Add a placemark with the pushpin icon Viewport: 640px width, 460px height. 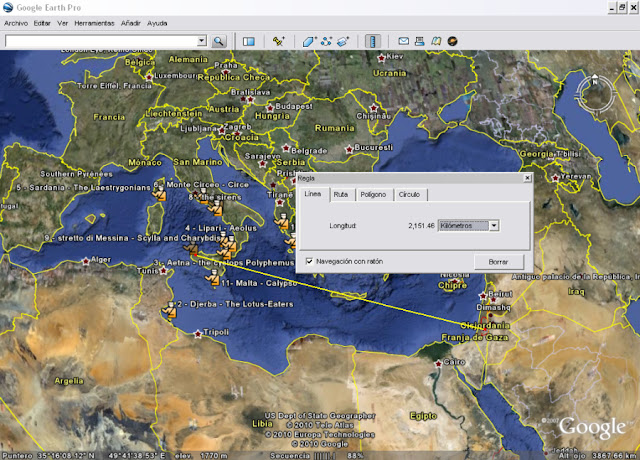click(279, 41)
